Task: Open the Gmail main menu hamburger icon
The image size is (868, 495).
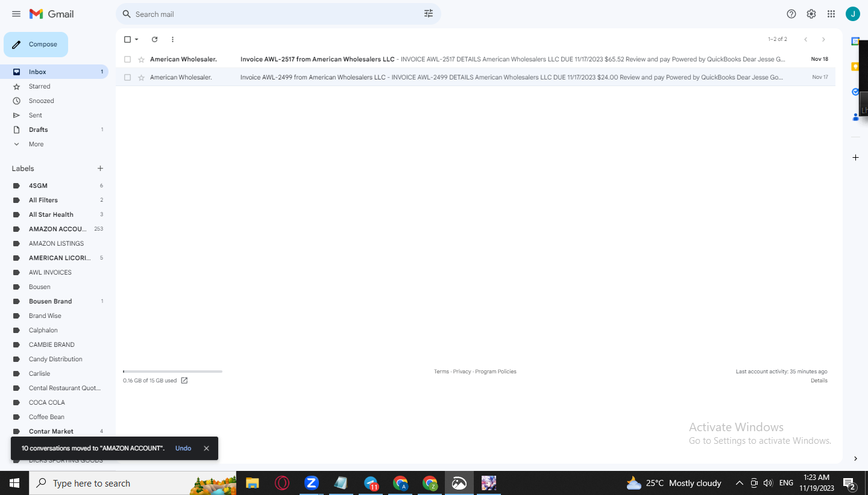Action: coord(16,14)
